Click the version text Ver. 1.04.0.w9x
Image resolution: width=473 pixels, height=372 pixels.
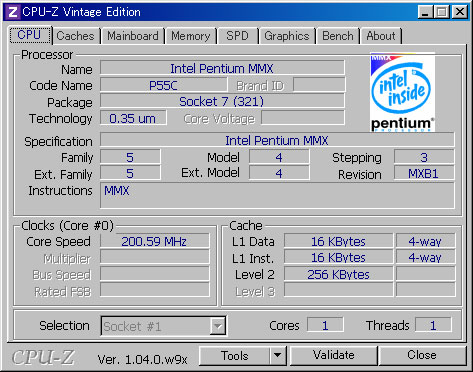[143, 360]
